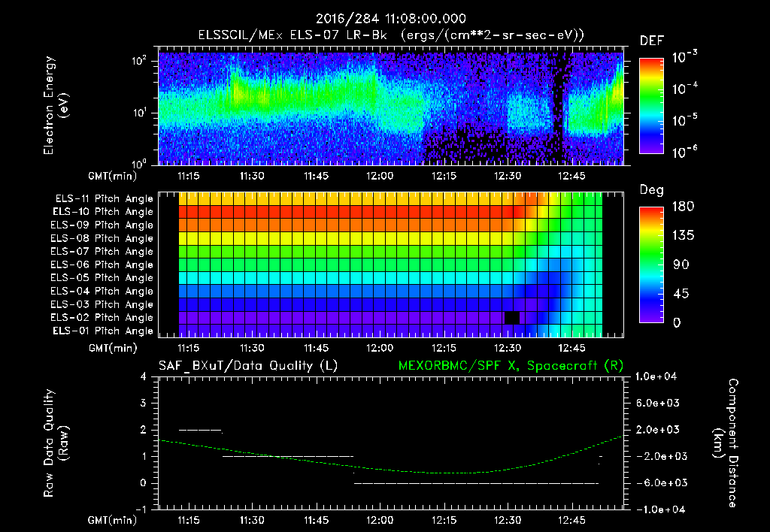Select the "ELS-02 Pitch Angle" row label
The height and width of the screenshot is (532, 770).
point(102,318)
